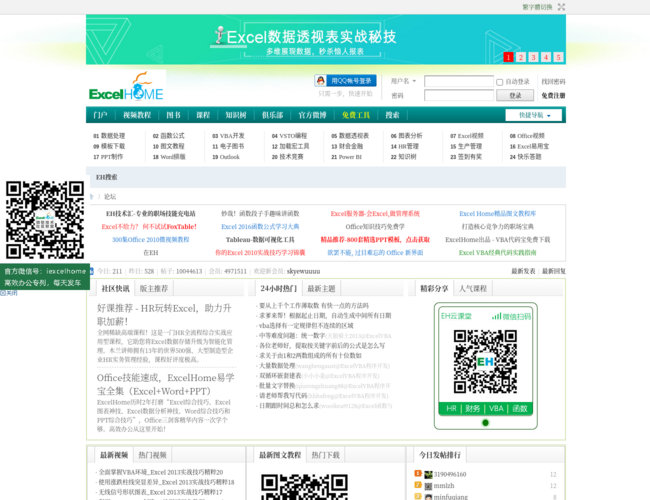The height and width of the screenshot is (500, 650).
Task: Click rank badge 1 in today's posting ranking
Action: pos(418,473)
